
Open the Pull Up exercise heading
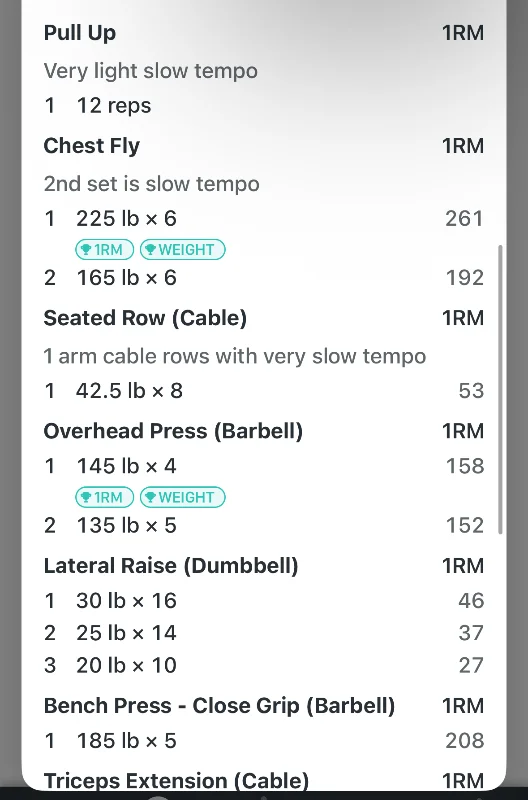coord(80,33)
